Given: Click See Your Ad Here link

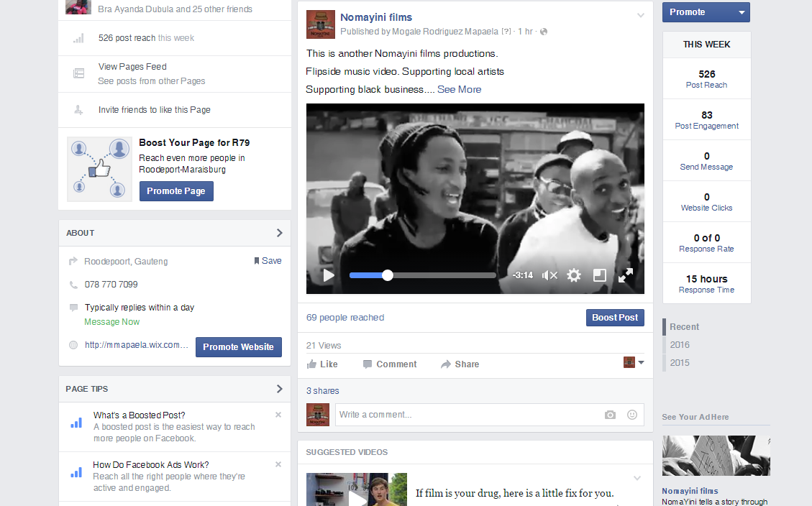Looking at the screenshot, I should point(695,417).
